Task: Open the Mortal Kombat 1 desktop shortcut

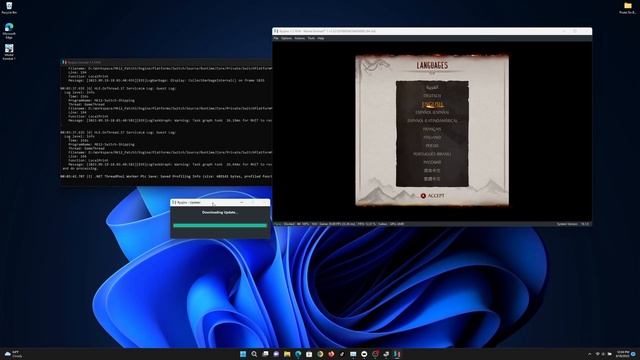Action: (x=9, y=52)
